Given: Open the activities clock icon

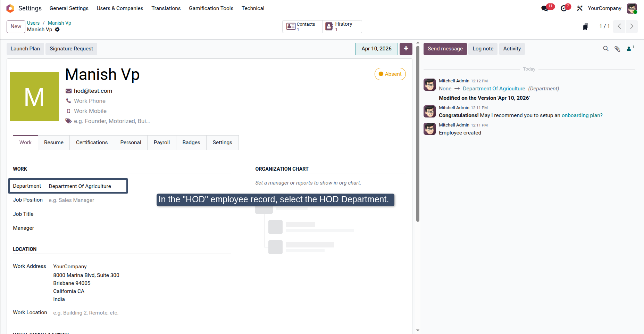Looking at the screenshot, I should point(564,8).
